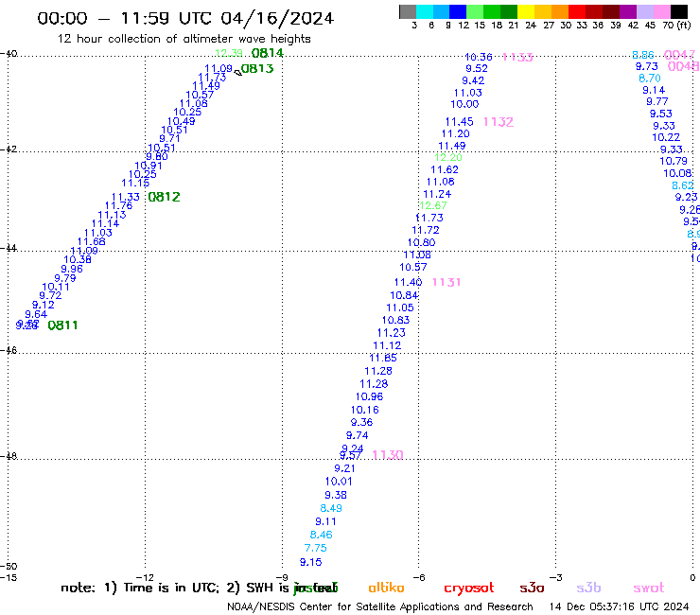Click the subtitle '12 hour collection of altimeter wave heights'
Screen dimensions: 700x615
pyautogui.click(x=184, y=39)
